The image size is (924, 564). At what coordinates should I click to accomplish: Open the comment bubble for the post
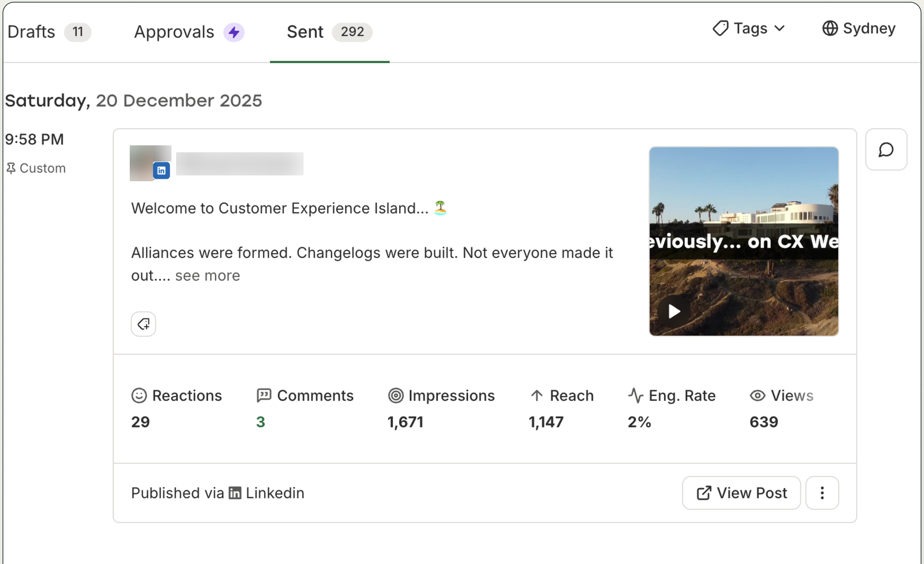(886, 149)
